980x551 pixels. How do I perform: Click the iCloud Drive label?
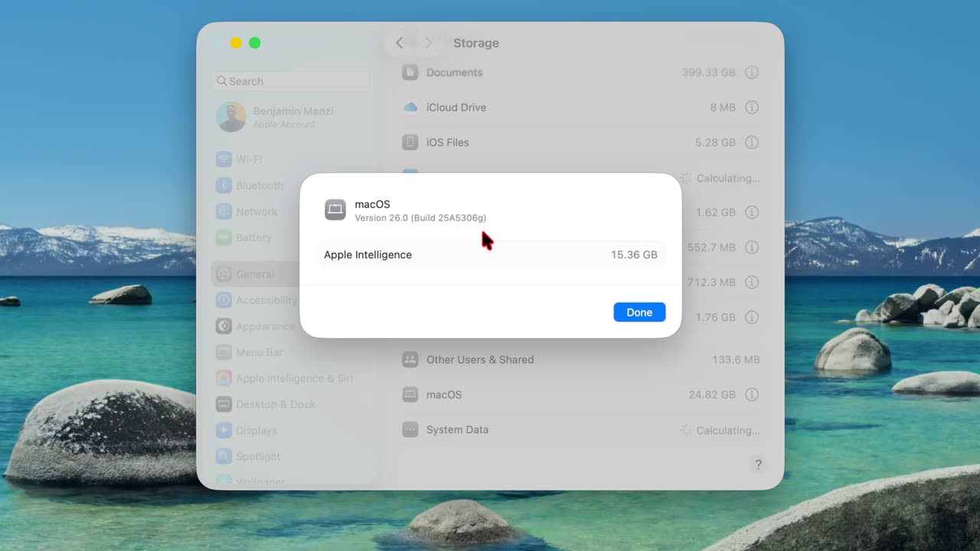pos(456,108)
